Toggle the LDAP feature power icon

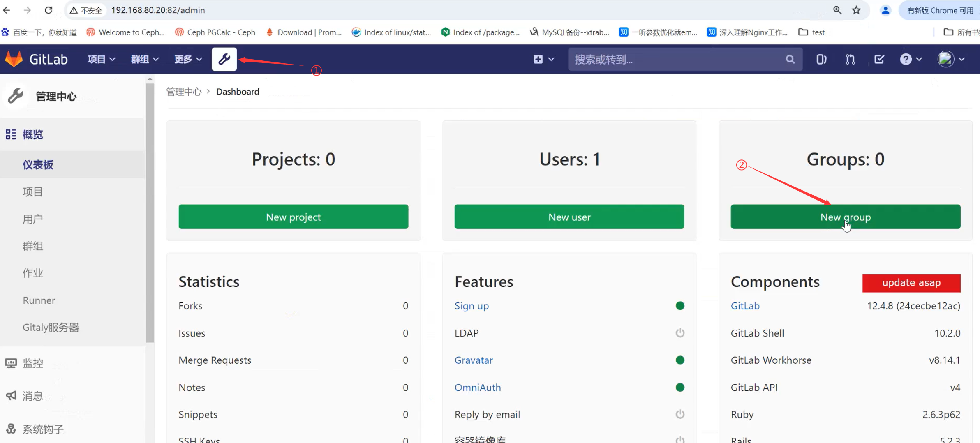[x=680, y=333]
